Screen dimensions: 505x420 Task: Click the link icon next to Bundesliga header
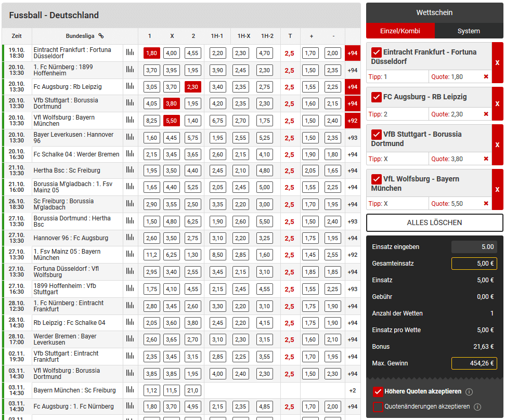(x=101, y=36)
